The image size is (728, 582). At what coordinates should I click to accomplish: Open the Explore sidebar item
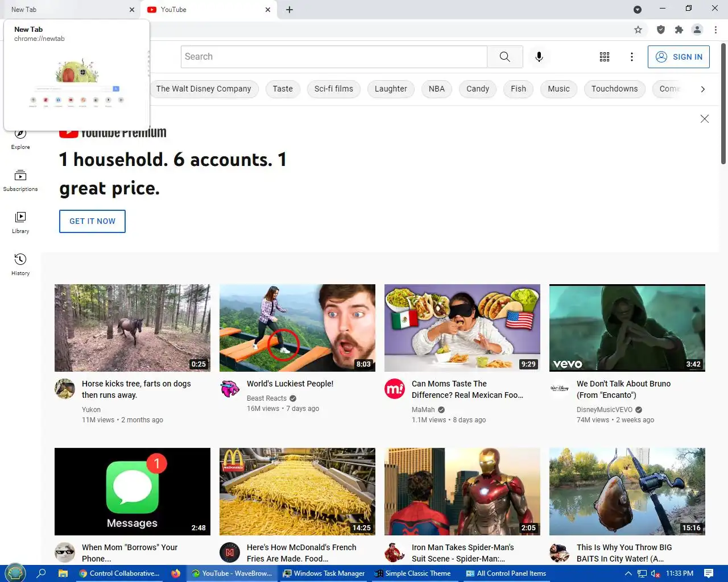[x=20, y=139]
